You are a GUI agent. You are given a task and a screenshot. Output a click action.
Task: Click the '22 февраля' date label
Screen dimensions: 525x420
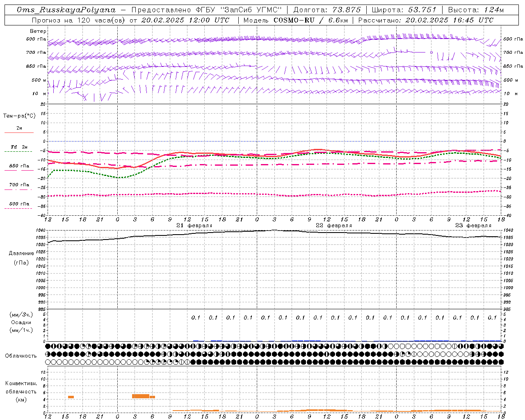pos(334,226)
